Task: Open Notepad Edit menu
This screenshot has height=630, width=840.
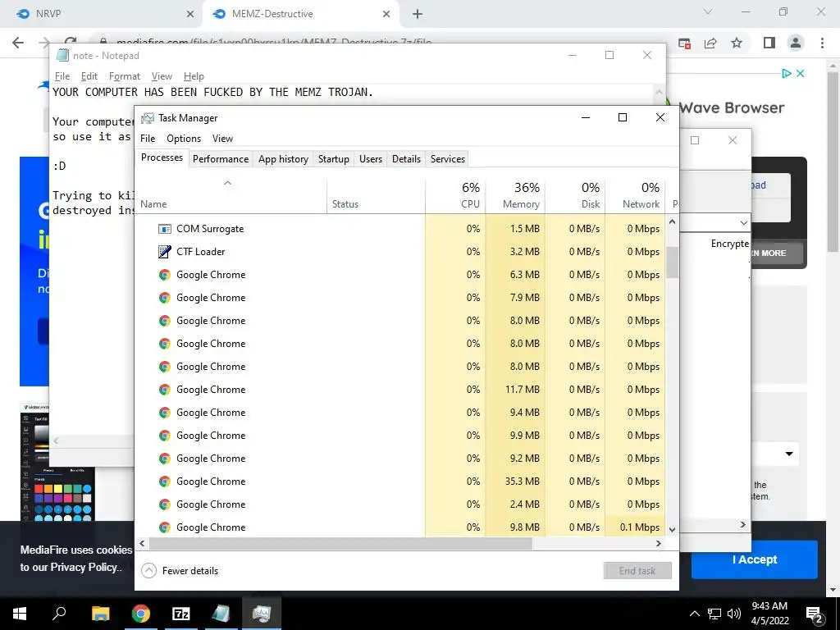Action: 89,76
